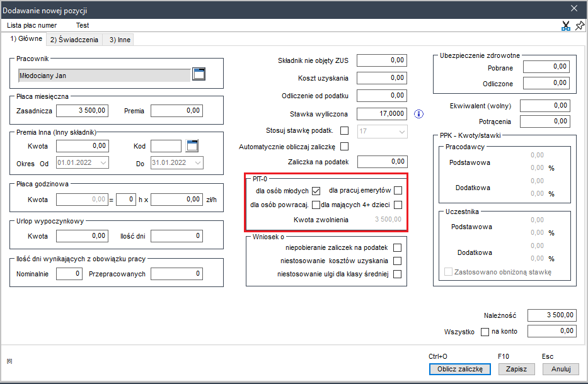Expand the tax rate 17 dropdown

click(401, 132)
